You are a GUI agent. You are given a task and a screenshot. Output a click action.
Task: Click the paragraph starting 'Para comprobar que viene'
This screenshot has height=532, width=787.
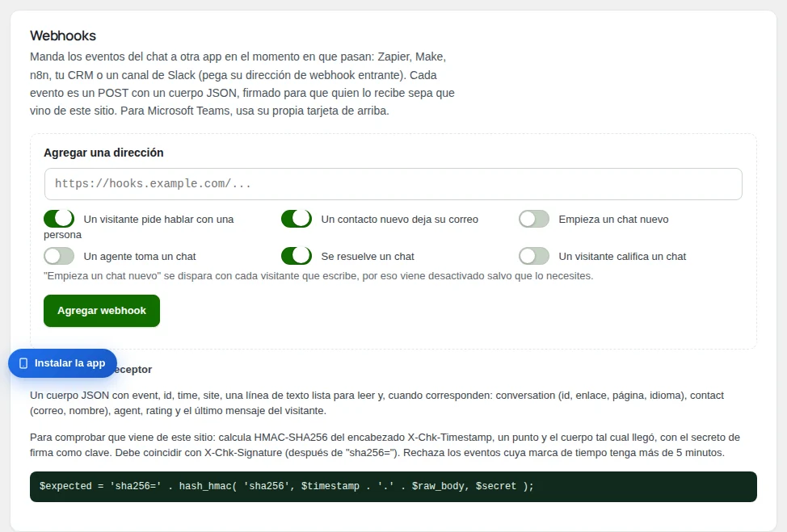[385, 445]
